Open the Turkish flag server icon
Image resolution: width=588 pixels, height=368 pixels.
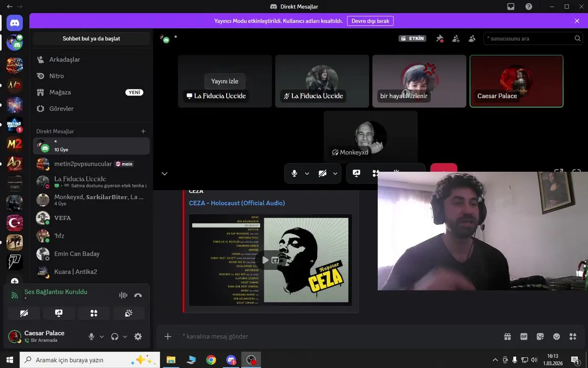click(x=15, y=223)
